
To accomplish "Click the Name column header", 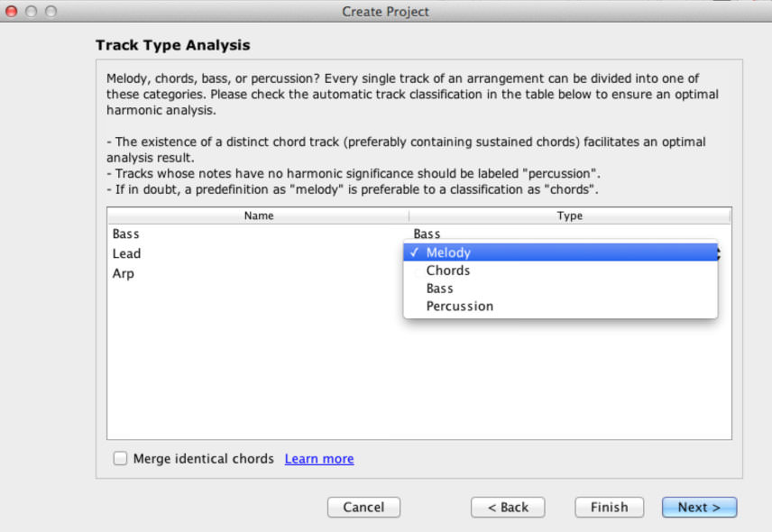I will pos(258,216).
